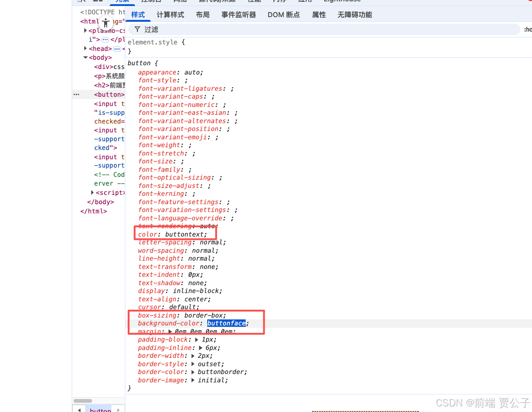Image resolution: width=532 pixels, height=412 pixels.
Task: Click the breadcrumb left scroll arrow
Action: click(80, 410)
